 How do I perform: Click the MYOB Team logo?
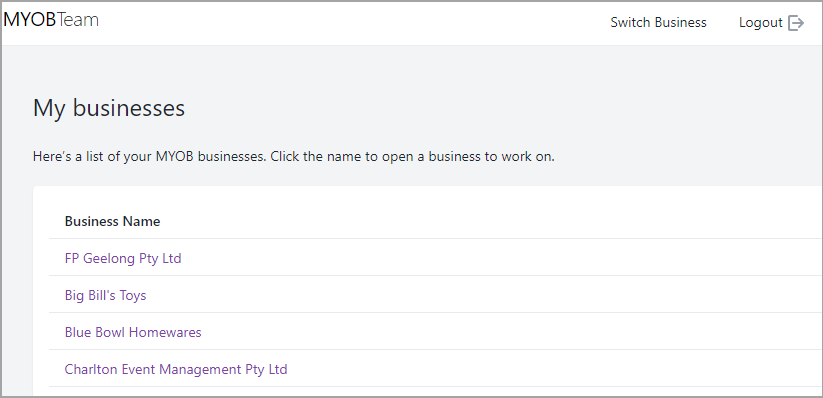51,20
